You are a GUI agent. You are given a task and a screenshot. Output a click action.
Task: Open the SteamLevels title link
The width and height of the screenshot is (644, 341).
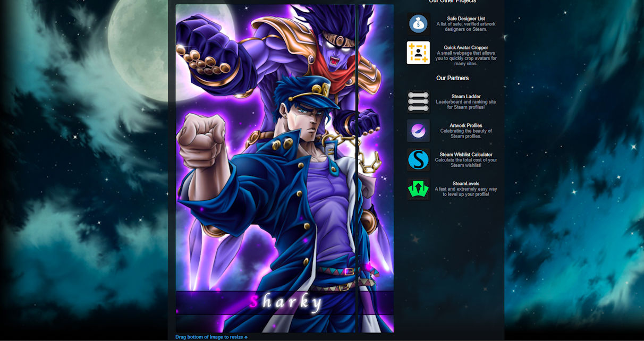click(x=466, y=184)
